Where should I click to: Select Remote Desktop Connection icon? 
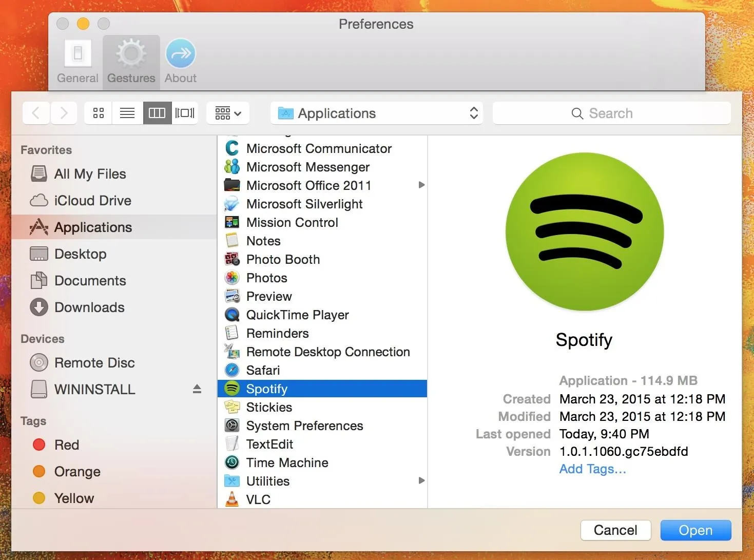pos(232,352)
